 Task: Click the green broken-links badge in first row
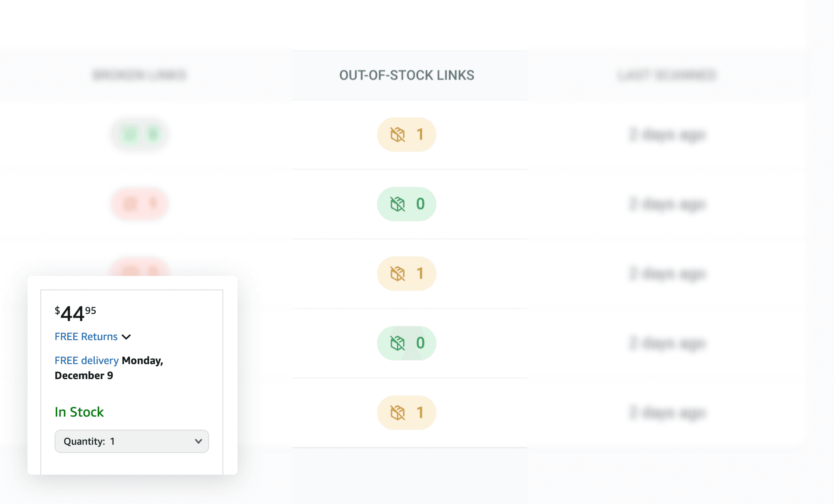coord(140,135)
